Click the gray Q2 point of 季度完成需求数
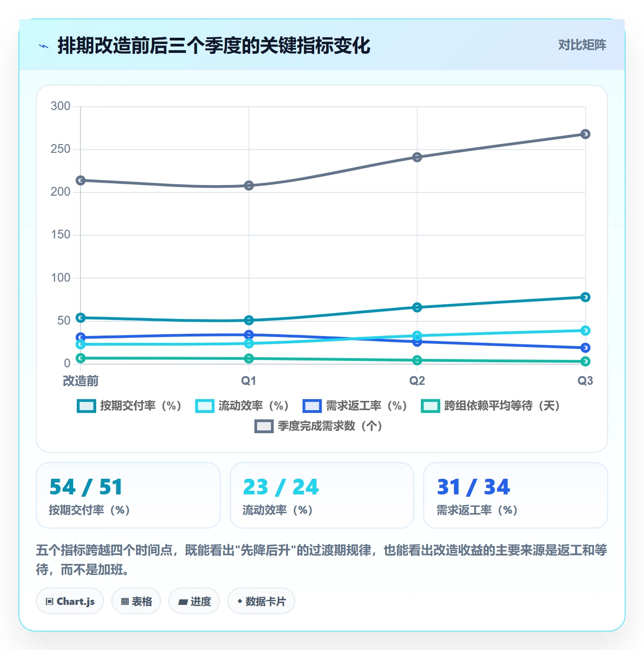The width and height of the screenshot is (644, 650). 417,157
